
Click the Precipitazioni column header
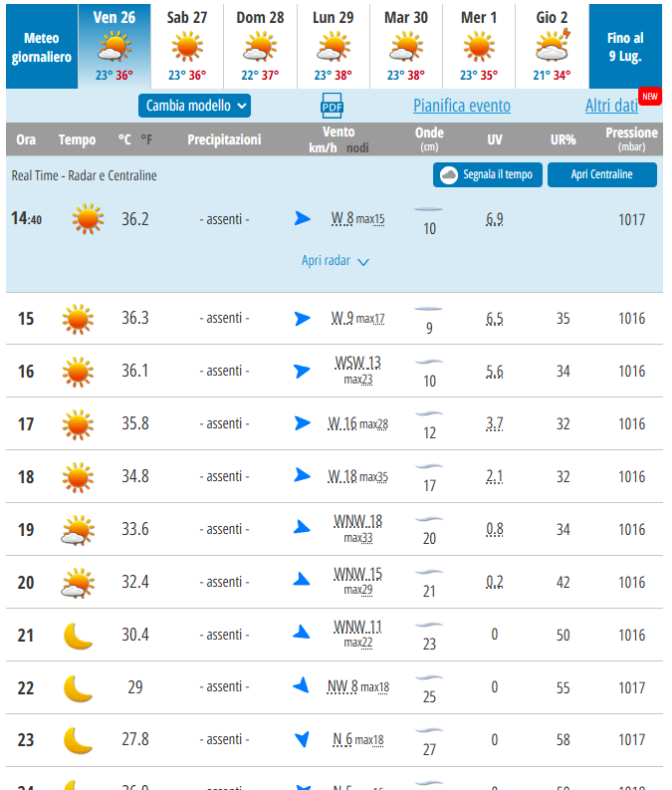click(225, 139)
